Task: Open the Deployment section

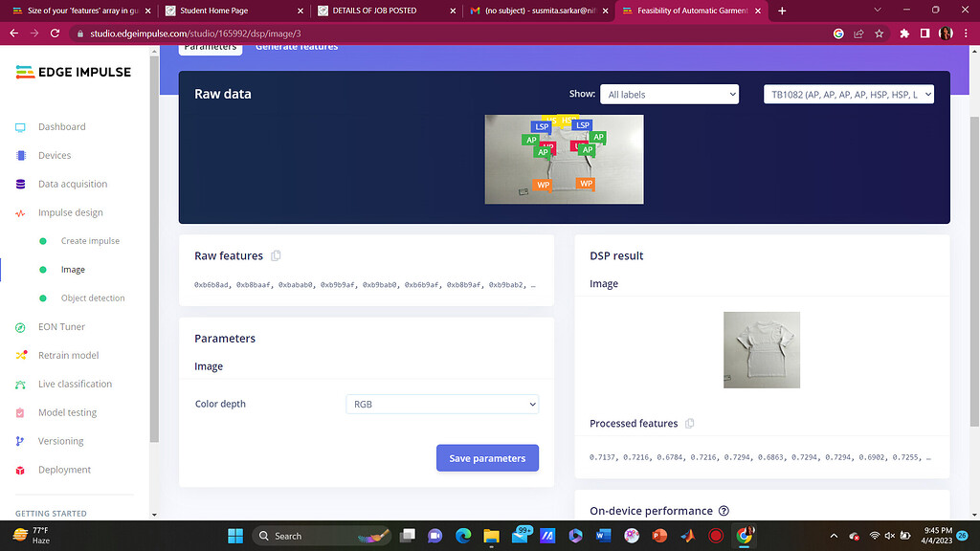Action: (64, 470)
